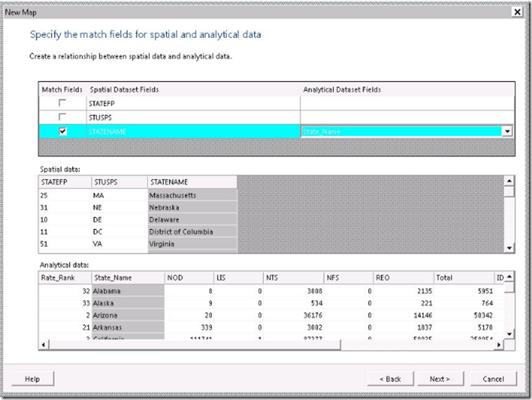Image resolution: width=532 pixels, height=400 pixels.
Task: Click the Total column header
Action: [464, 278]
